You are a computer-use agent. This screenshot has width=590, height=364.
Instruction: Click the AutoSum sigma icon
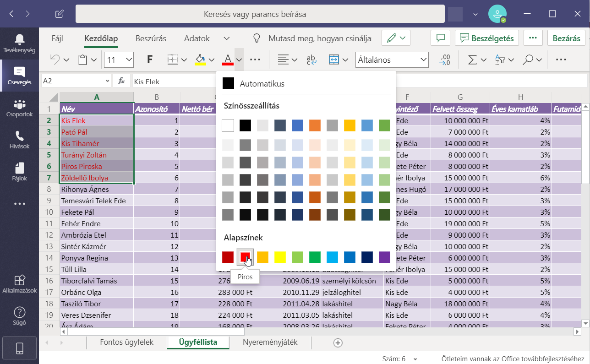click(x=472, y=60)
